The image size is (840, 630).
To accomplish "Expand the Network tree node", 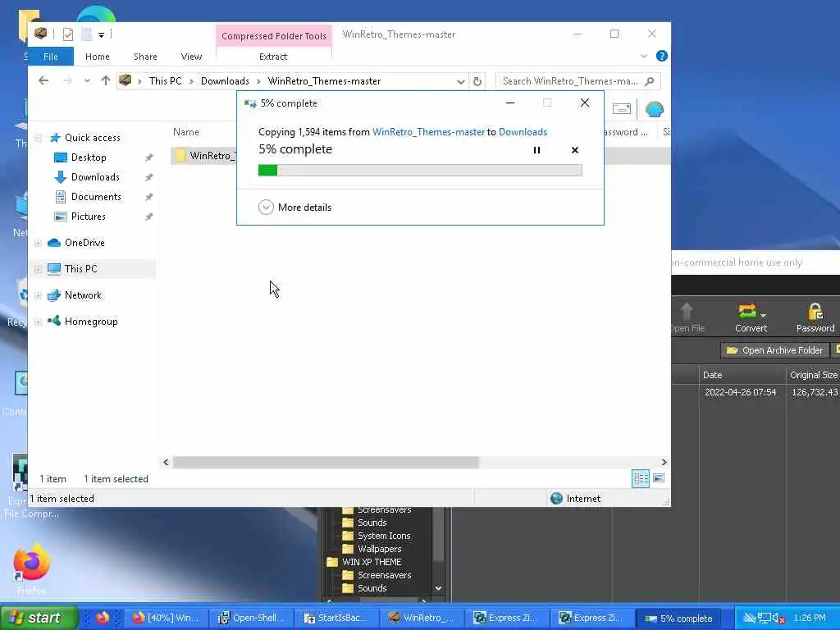I will pos(39,295).
